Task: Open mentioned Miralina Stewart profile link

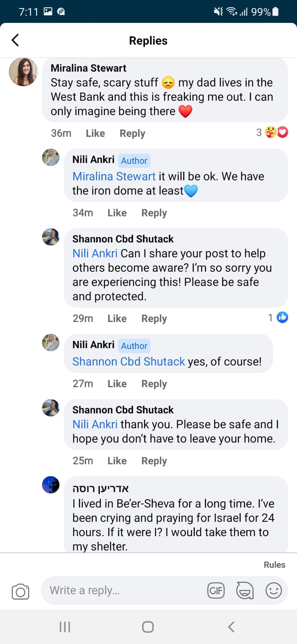Action: click(x=114, y=176)
